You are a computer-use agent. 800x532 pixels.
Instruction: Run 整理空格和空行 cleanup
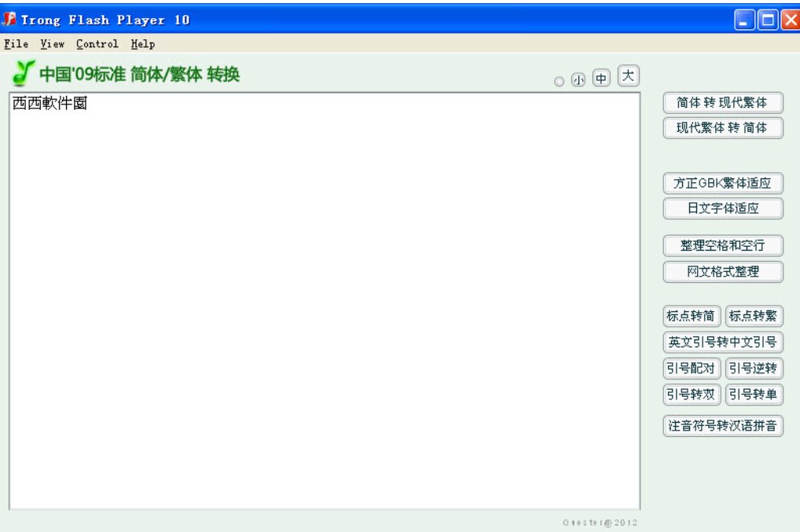tap(723, 246)
